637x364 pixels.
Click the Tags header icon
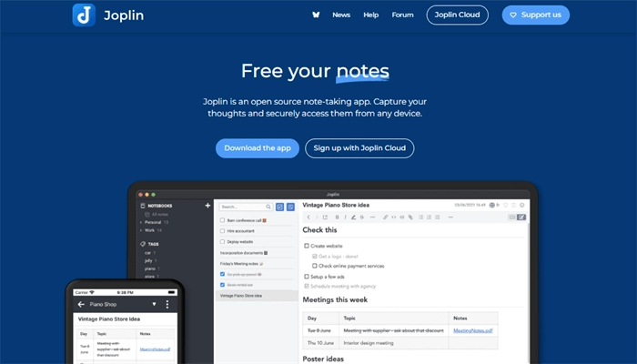coord(143,244)
